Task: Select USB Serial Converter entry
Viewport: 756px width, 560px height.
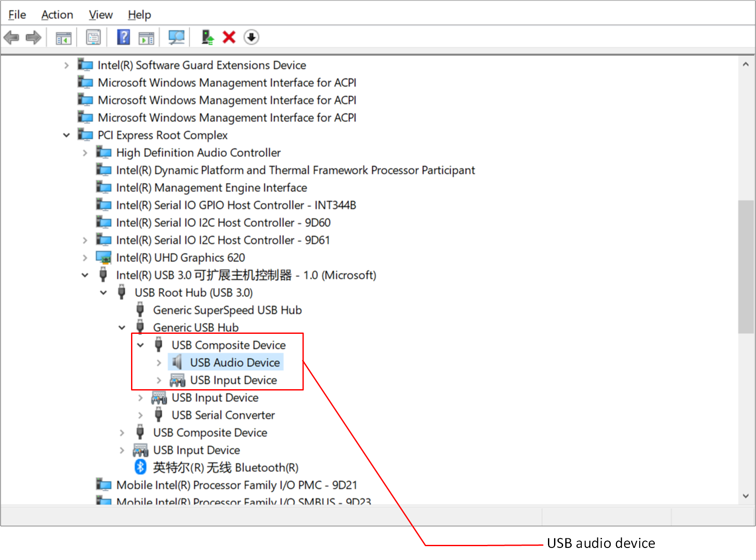Action: tap(223, 415)
